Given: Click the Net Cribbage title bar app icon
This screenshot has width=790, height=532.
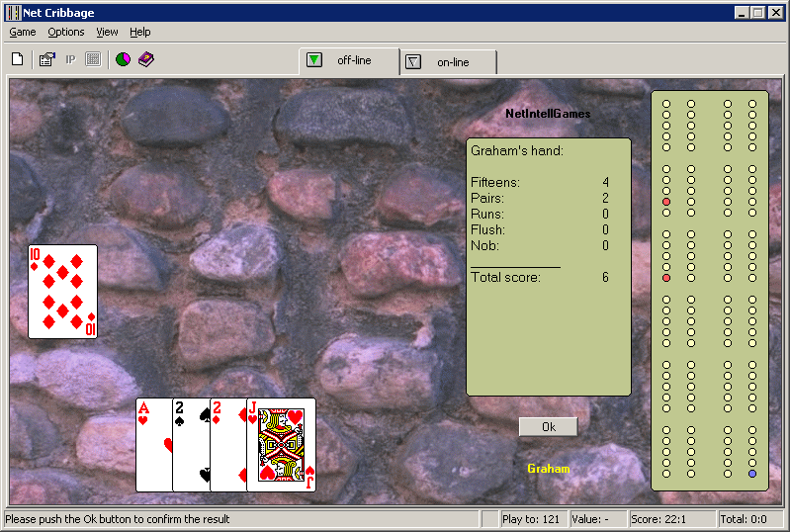Looking at the screenshot, I should [13, 13].
